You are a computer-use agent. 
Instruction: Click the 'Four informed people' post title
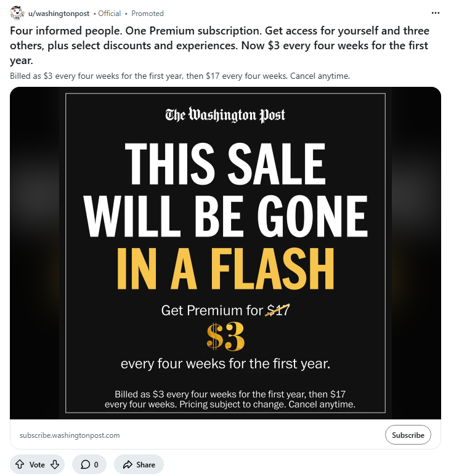[x=220, y=46]
